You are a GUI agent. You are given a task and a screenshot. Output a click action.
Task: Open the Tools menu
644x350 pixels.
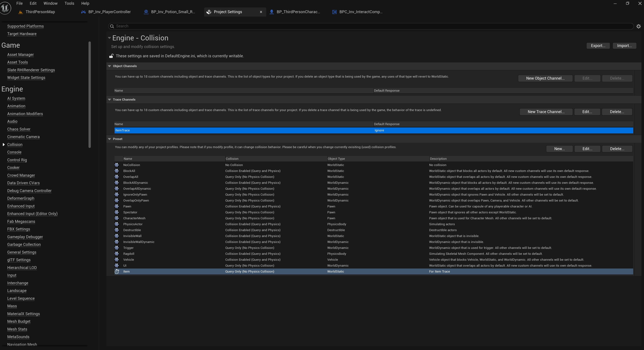coord(69,4)
